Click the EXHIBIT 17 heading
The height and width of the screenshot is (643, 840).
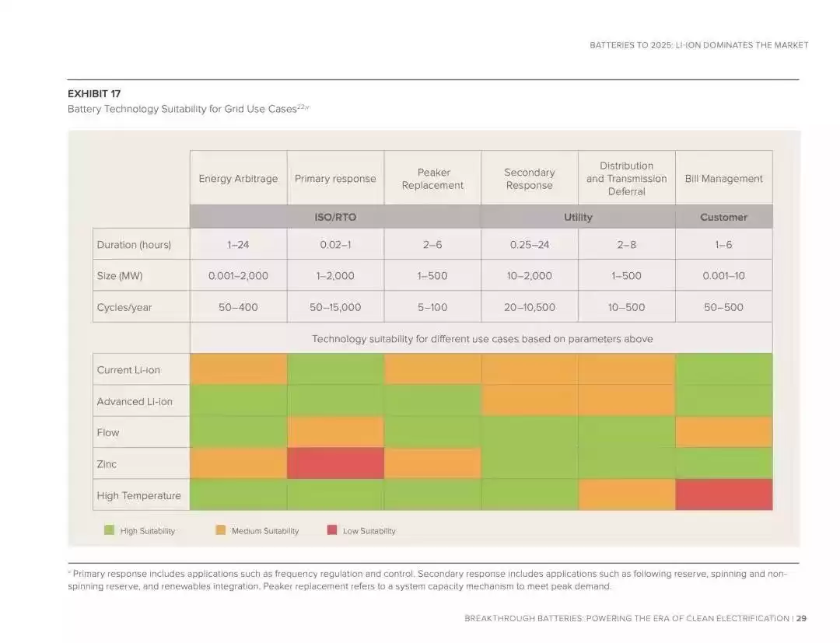[x=94, y=93]
